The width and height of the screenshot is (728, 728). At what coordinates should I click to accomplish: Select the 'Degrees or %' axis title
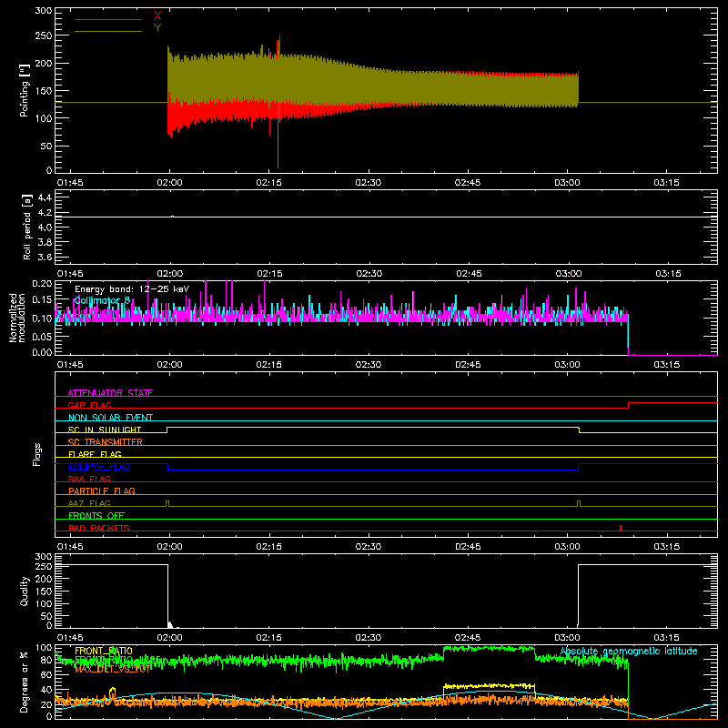[25, 682]
